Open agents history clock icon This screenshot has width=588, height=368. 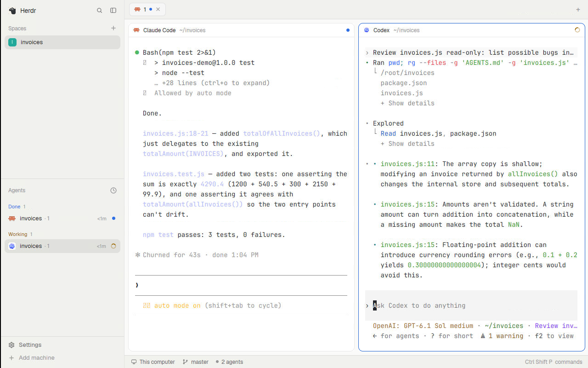113,190
